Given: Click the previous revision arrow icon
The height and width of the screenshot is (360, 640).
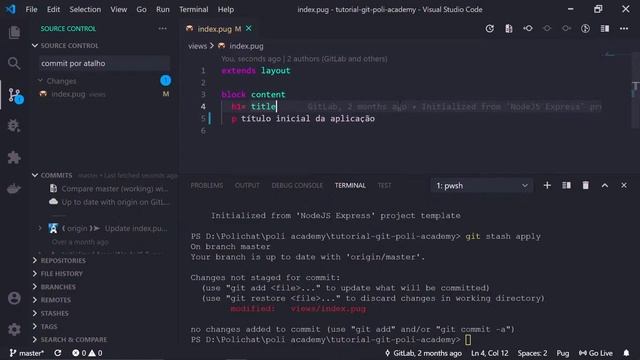Looking at the screenshot, I should click(x=528, y=29).
